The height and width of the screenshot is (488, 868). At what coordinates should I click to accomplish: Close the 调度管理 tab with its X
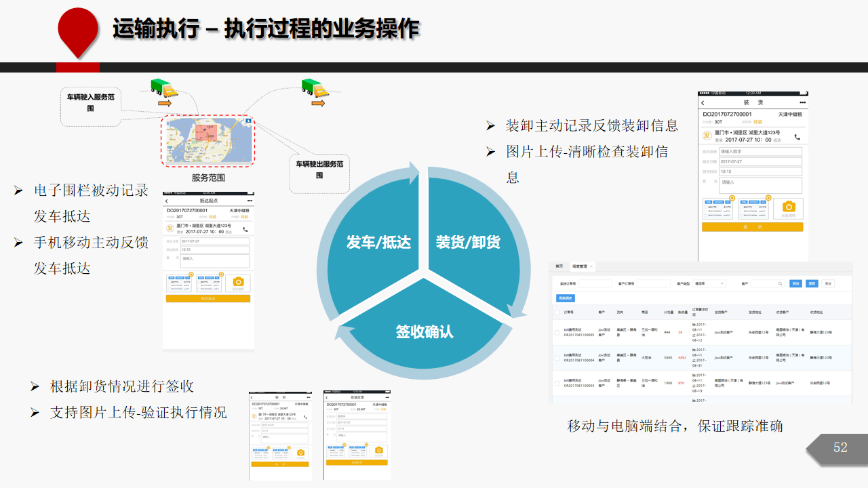pos(592,266)
